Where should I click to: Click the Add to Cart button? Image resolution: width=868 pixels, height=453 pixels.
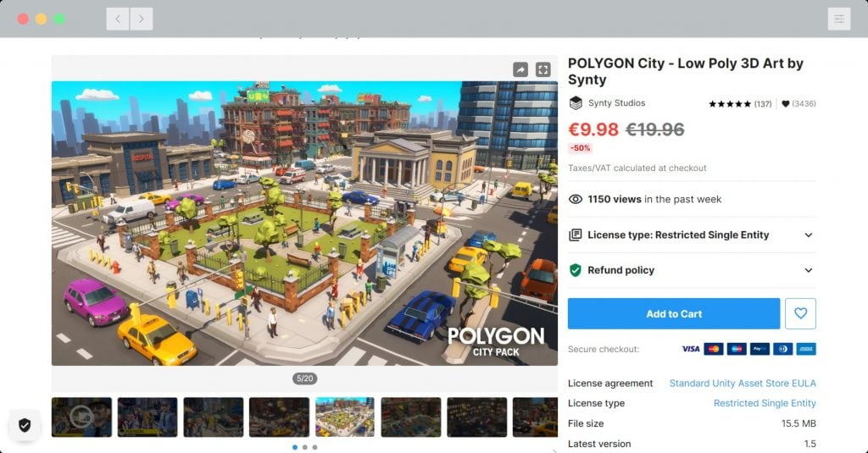pyautogui.click(x=674, y=313)
